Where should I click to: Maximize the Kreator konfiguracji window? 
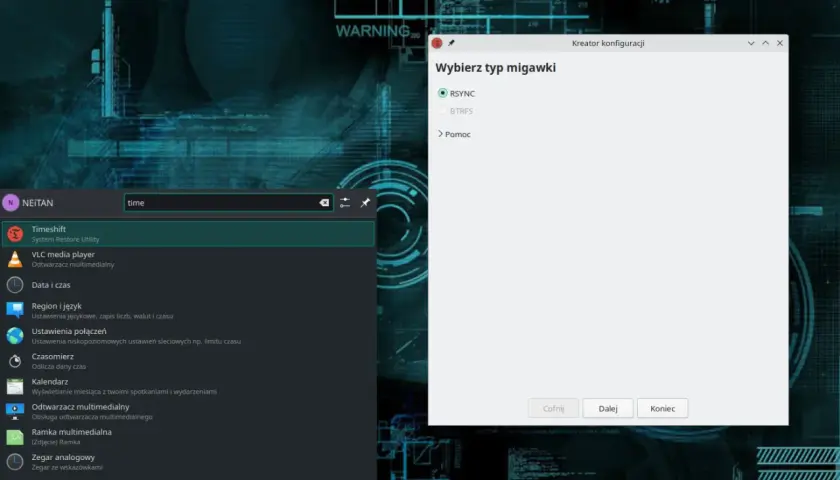pyautogui.click(x=766, y=43)
